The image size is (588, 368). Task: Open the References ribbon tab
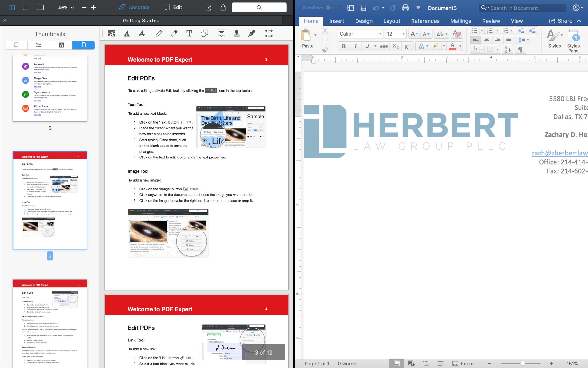coord(425,21)
